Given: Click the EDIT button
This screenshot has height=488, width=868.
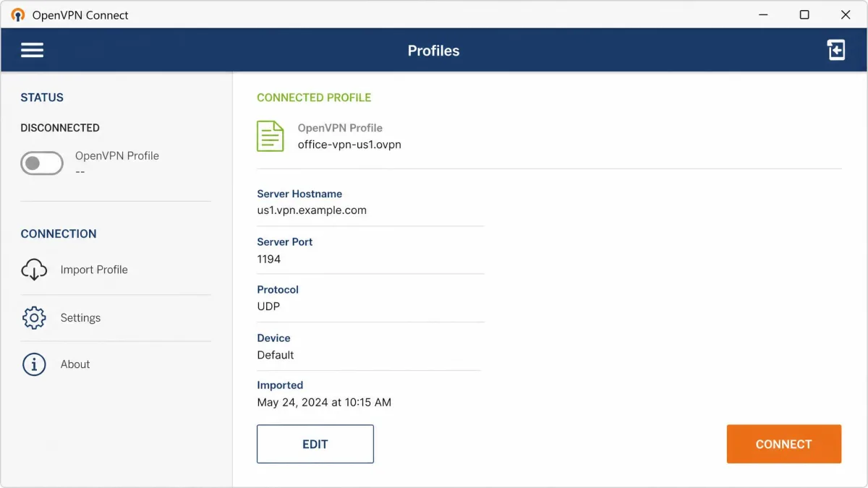Looking at the screenshot, I should [315, 444].
